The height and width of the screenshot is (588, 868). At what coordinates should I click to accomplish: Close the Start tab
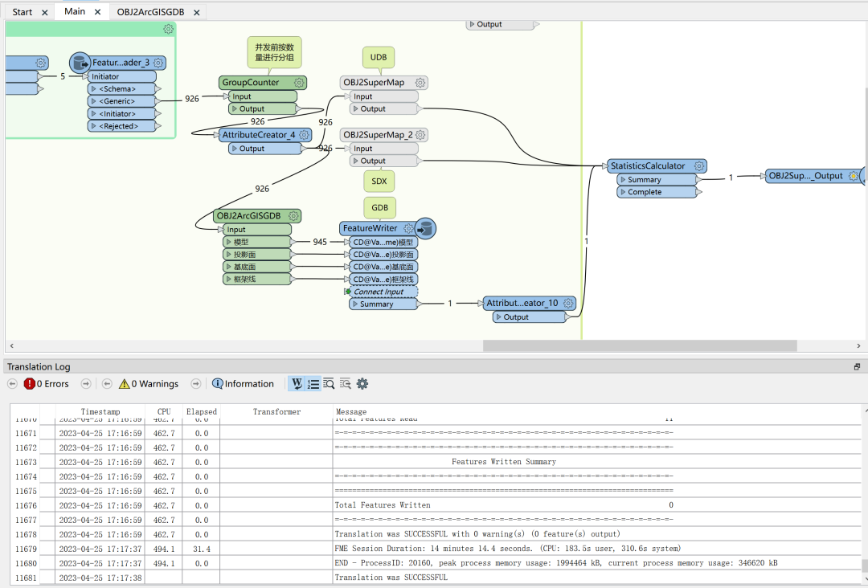(x=45, y=12)
